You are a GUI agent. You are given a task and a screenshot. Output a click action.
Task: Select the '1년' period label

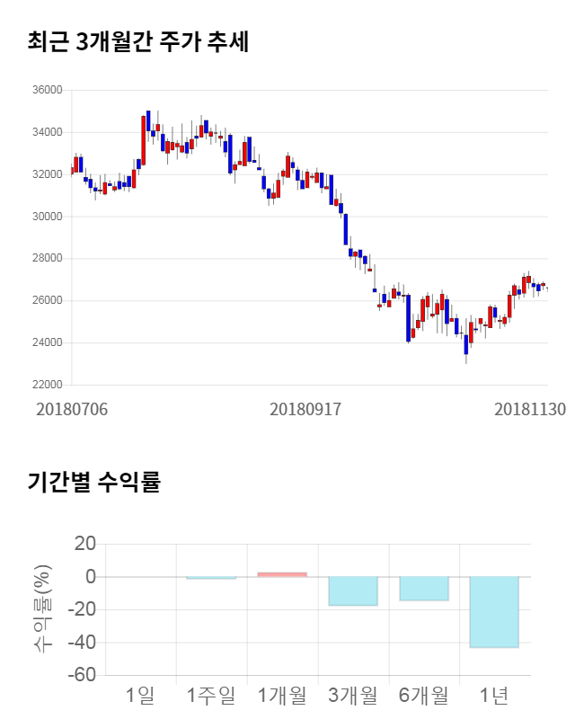point(494,695)
